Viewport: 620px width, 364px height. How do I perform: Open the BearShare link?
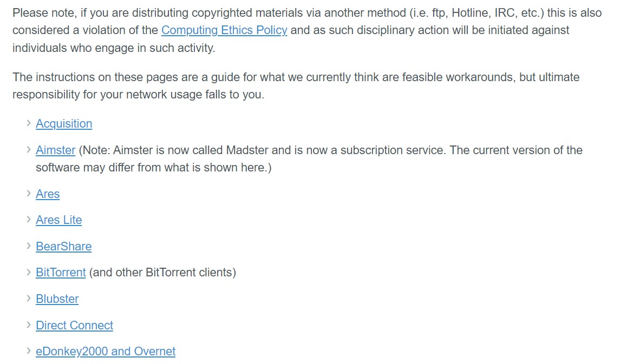coord(64,247)
